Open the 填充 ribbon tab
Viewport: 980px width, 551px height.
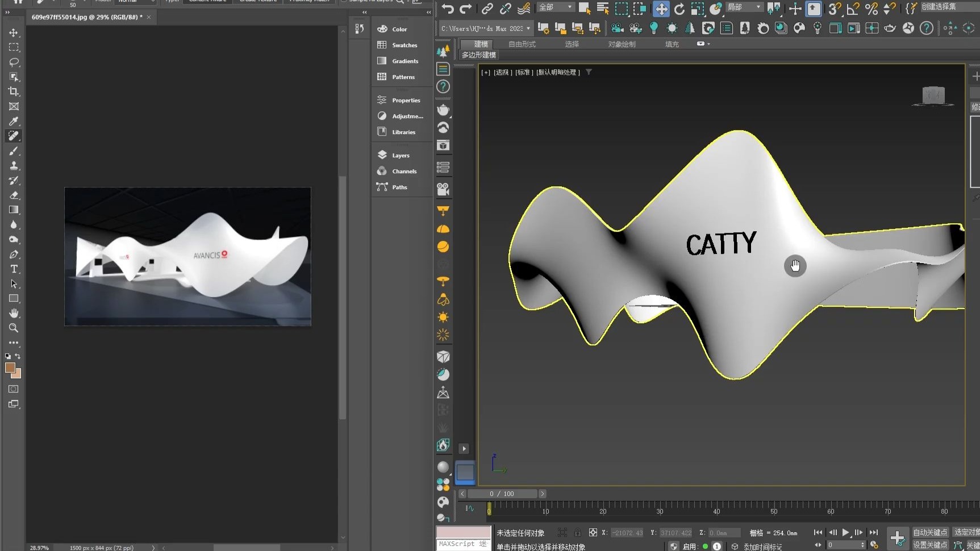coord(672,44)
